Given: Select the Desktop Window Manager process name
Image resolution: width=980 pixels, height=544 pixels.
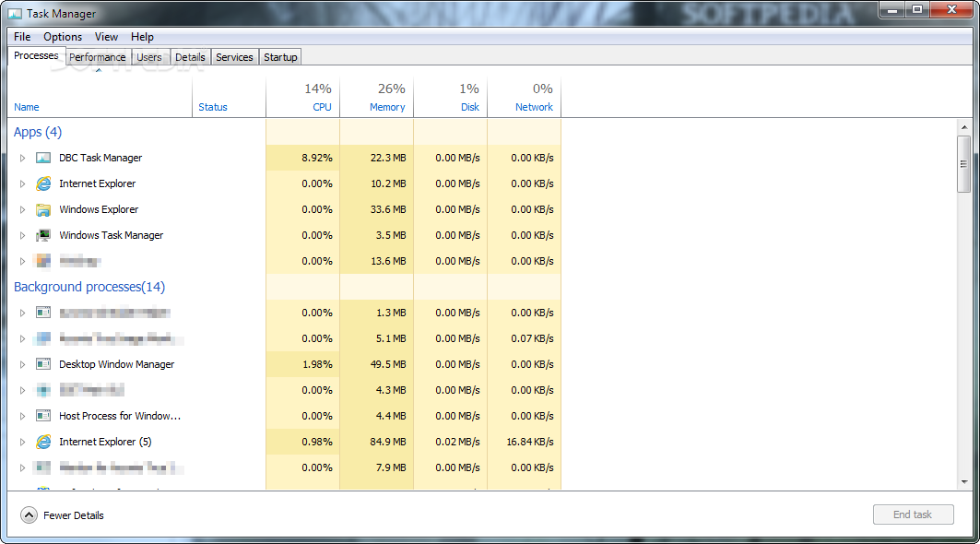Looking at the screenshot, I should pos(117,364).
